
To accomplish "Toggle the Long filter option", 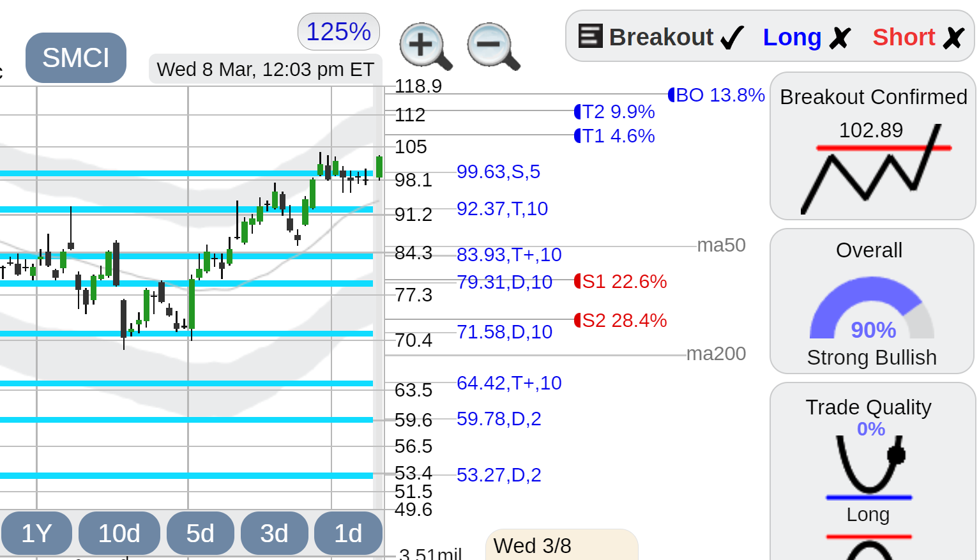I will [x=807, y=37].
